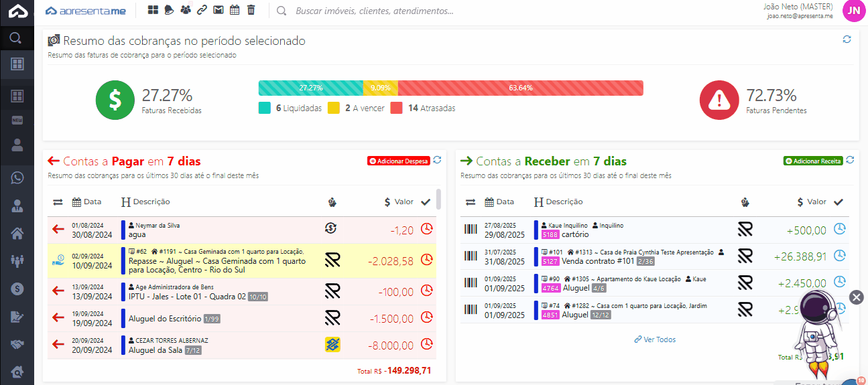Click the red Atrasadas segment of bar
This screenshot has width=868, height=385.
(520, 88)
